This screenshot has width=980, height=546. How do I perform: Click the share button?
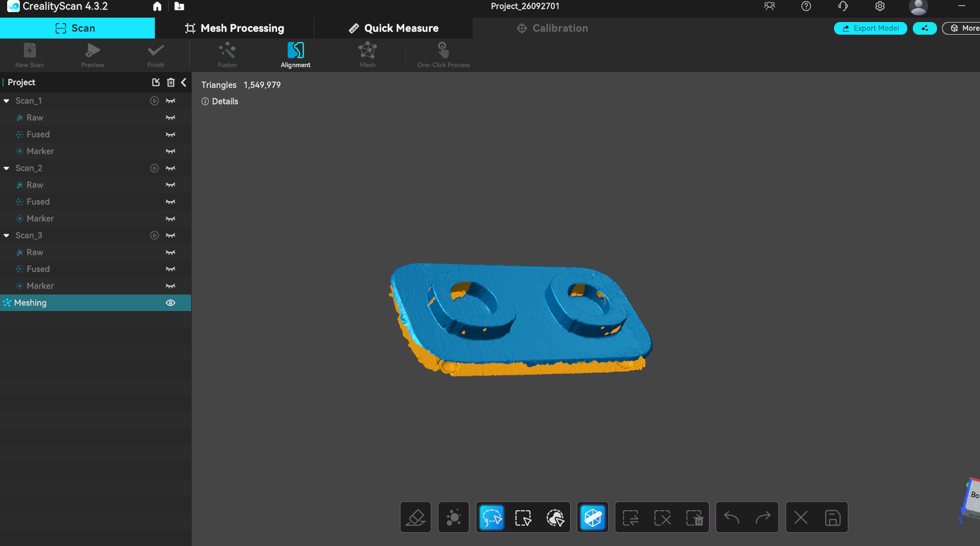(925, 28)
